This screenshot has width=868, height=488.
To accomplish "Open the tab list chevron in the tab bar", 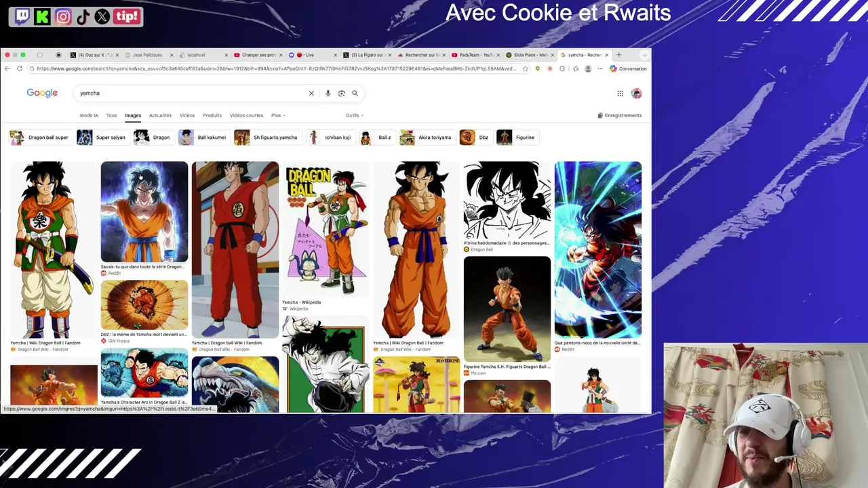I will pos(644,55).
